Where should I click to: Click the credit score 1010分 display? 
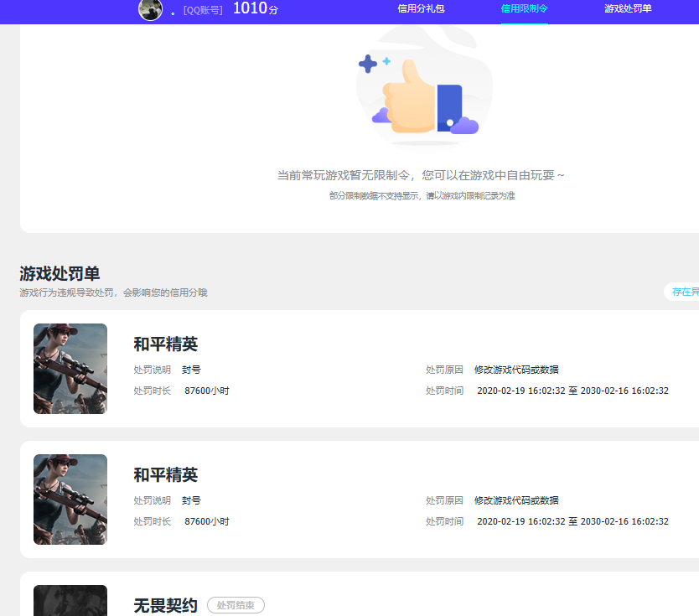click(x=253, y=9)
